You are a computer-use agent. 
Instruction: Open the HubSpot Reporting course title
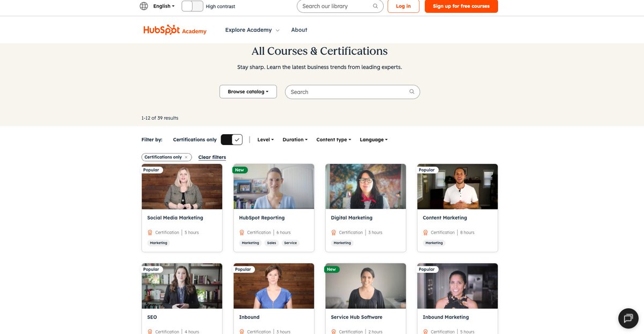click(262, 218)
